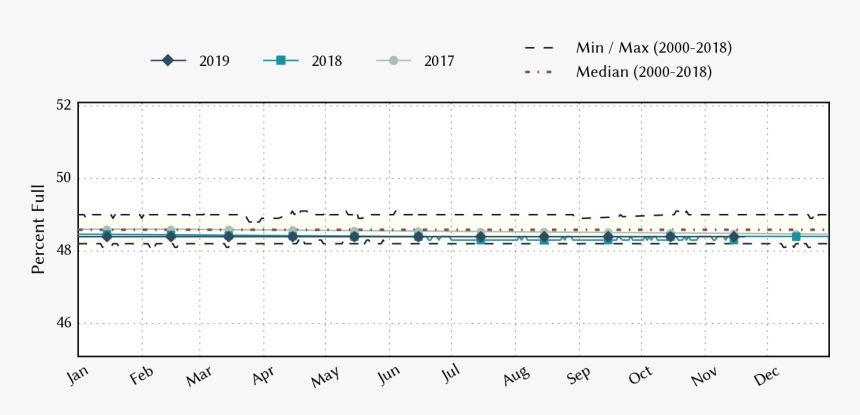The height and width of the screenshot is (415, 860).
Task: Click the 48 y-axis value
Action: pos(65,250)
